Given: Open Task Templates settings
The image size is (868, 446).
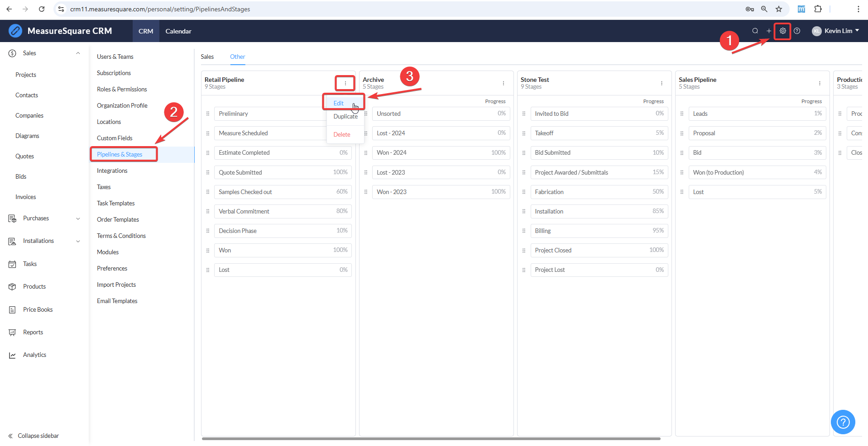Looking at the screenshot, I should pyautogui.click(x=116, y=203).
